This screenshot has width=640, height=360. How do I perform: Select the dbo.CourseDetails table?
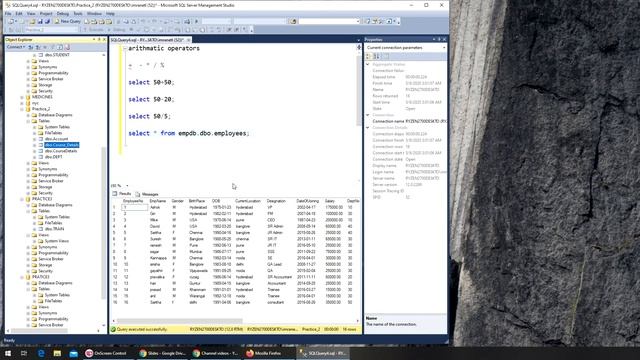coord(61,151)
